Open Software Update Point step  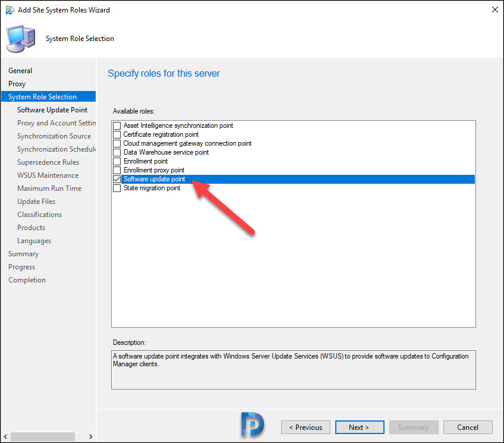click(52, 110)
